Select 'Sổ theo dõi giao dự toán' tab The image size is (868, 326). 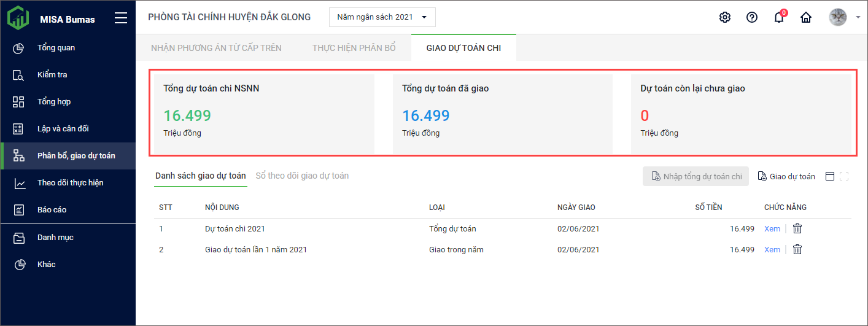click(x=302, y=176)
